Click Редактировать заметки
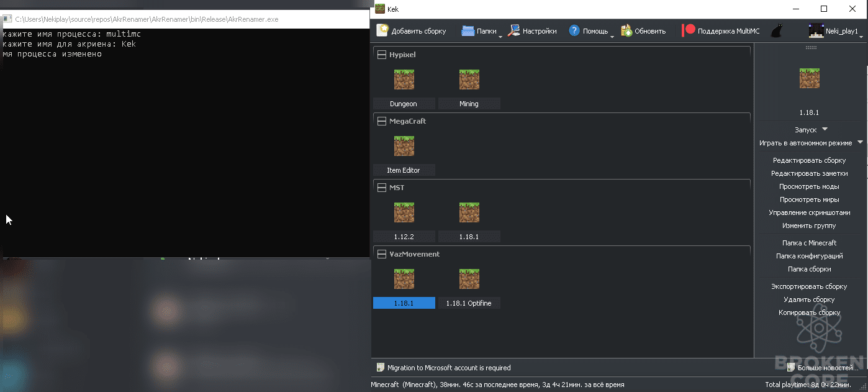 (809, 173)
